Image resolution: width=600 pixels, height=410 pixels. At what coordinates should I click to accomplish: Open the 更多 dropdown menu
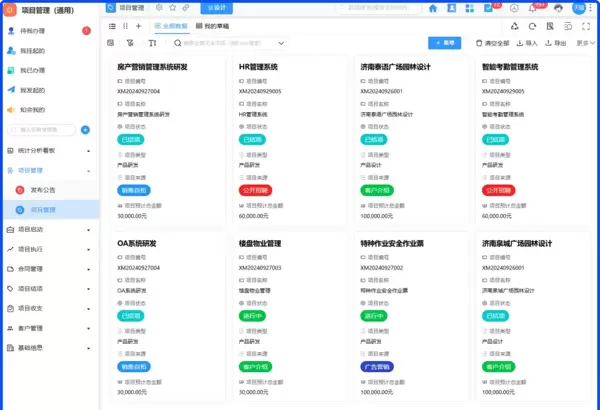584,43
